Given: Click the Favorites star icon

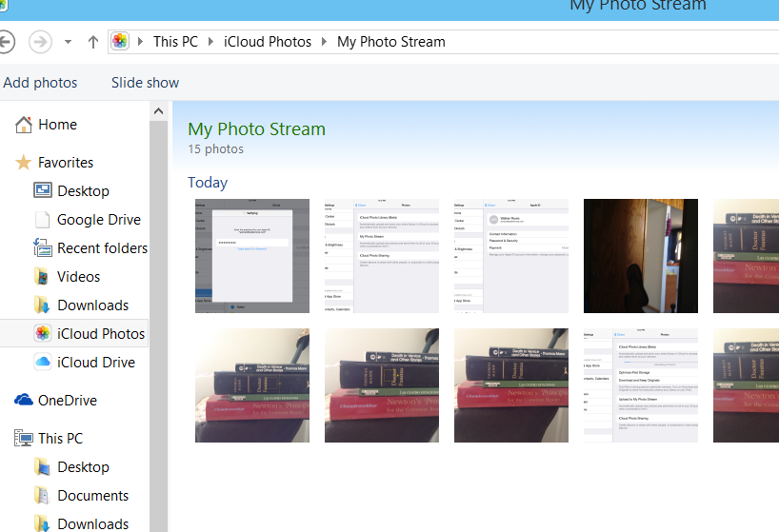Looking at the screenshot, I should (24, 163).
